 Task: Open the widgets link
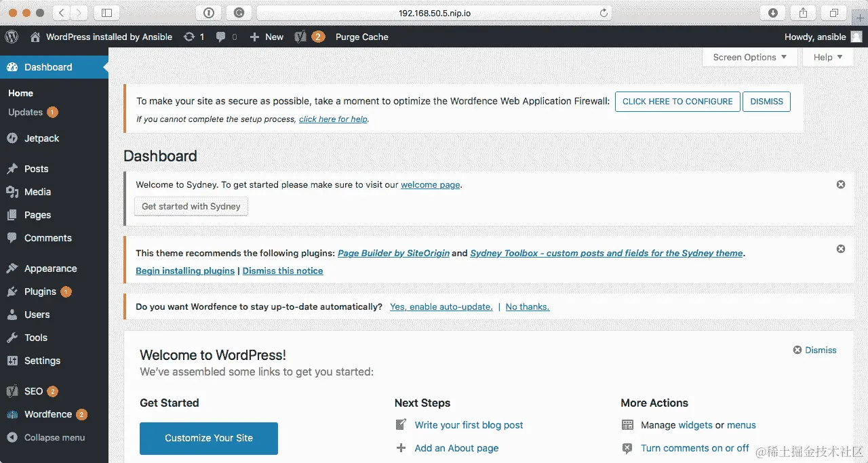pyautogui.click(x=695, y=425)
